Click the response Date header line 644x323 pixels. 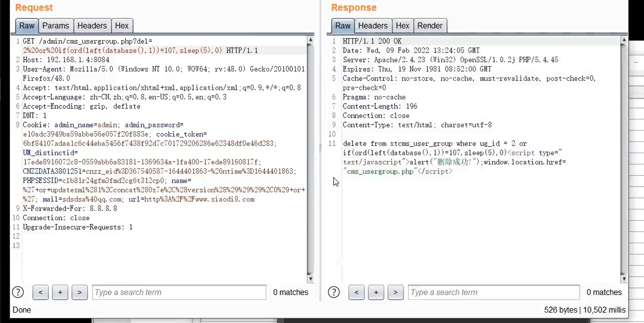pos(411,50)
